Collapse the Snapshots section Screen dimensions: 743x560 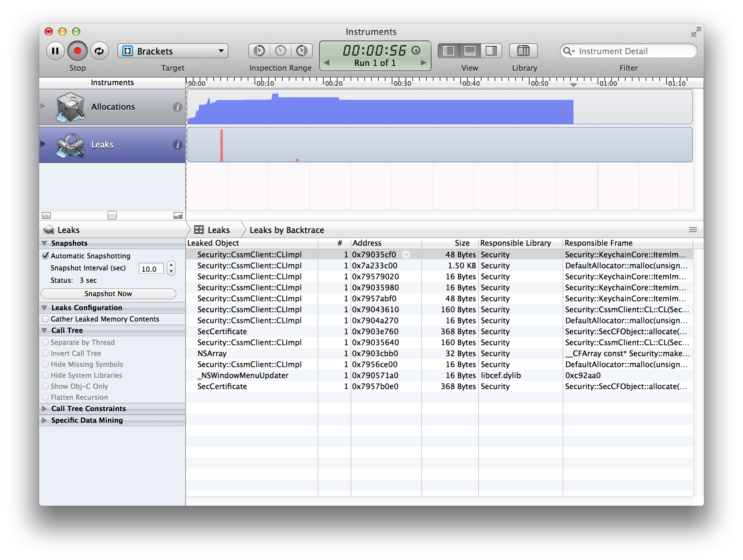click(44, 243)
